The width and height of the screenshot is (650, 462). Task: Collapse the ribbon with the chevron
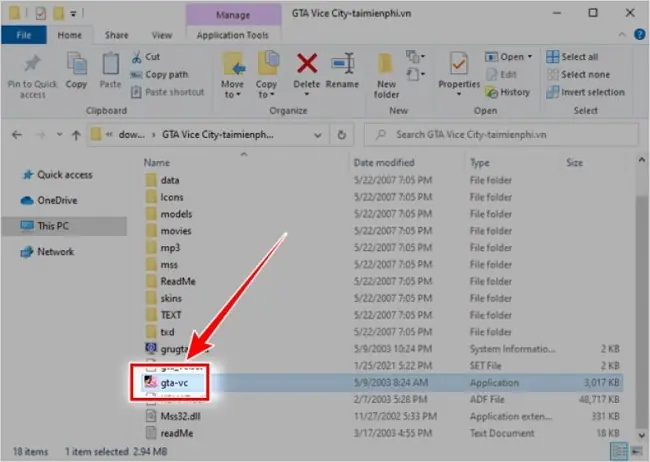tap(622, 35)
